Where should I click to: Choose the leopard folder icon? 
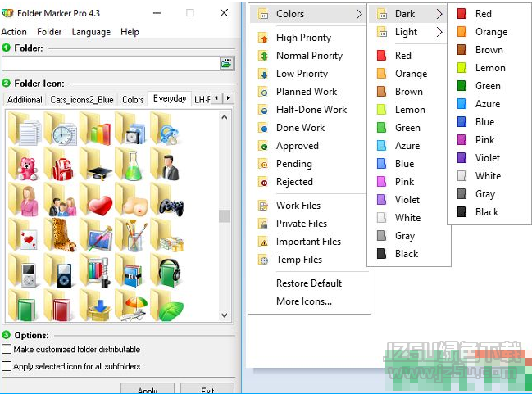click(x=61, y=235)
